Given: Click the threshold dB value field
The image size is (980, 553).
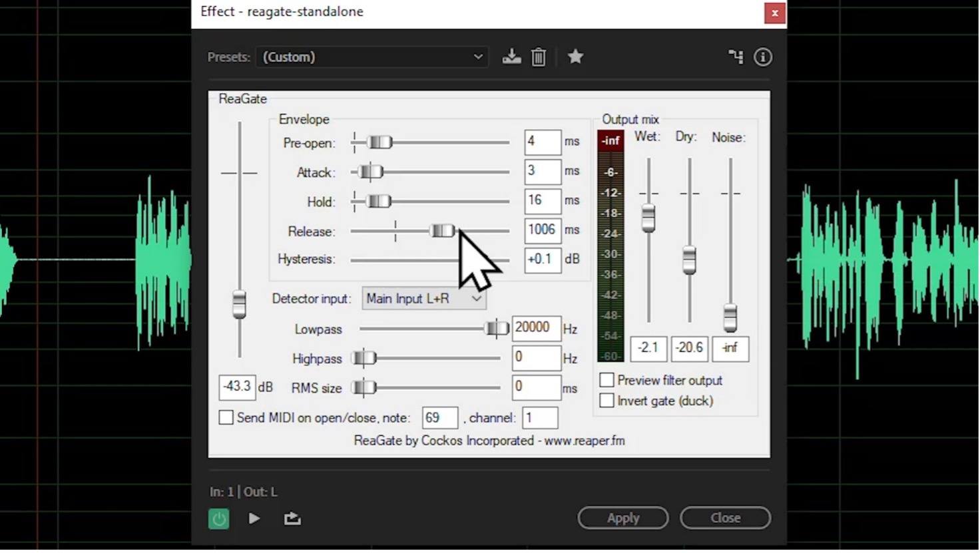Looking at the screenshot, I should tap(237, 387).
